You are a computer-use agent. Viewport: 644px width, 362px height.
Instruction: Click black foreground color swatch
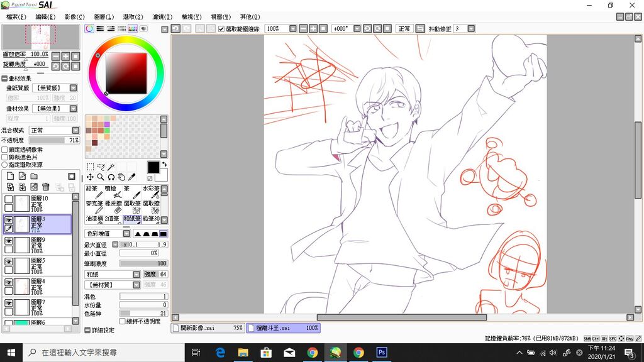pyautogui.click(x=153, y=167)
